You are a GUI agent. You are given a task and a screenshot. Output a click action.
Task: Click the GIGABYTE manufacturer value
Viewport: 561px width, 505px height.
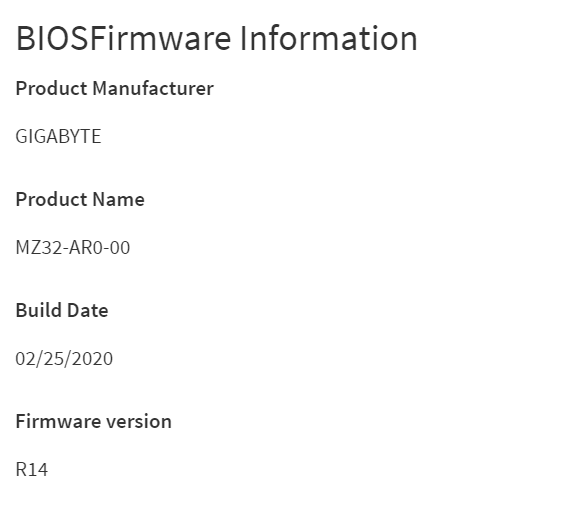(58, 136)
